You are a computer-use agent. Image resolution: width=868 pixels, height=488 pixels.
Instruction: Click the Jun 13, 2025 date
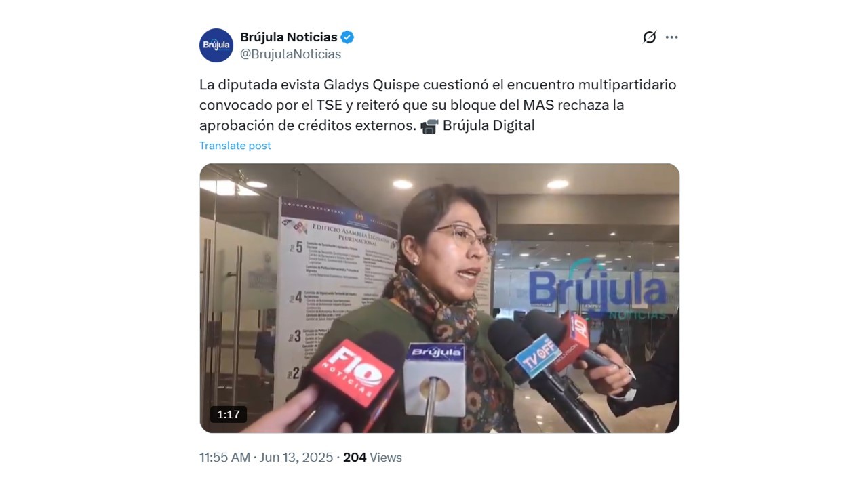(x=296, y=457)
